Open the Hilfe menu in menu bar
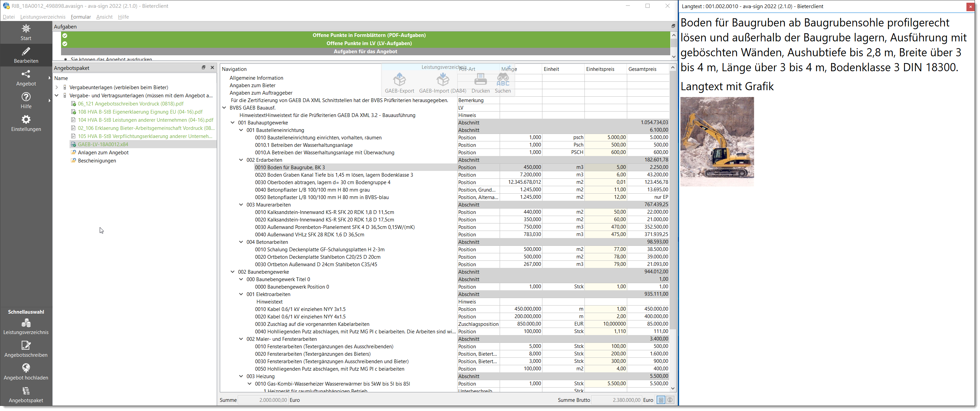The image size is (980, 411). (x=123, y=17)
